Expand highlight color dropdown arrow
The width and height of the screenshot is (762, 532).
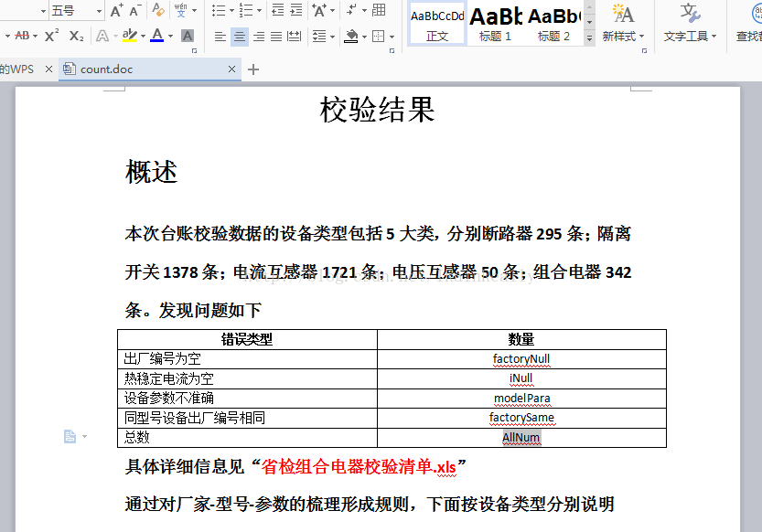point(143,36)
